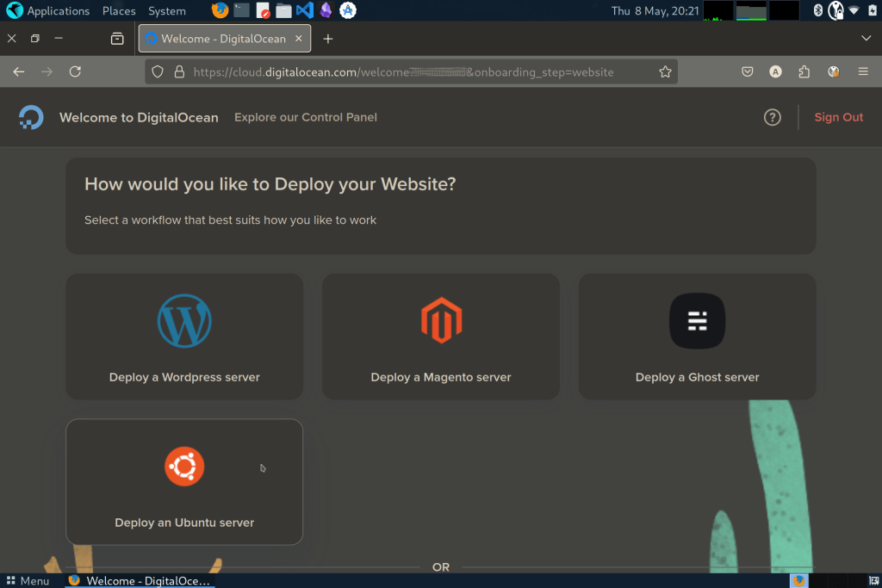Open a new tab with plus button
Image resolution: width=882 pixels, height=588 pixels.
pyautogui.click(x=328, y=39)
